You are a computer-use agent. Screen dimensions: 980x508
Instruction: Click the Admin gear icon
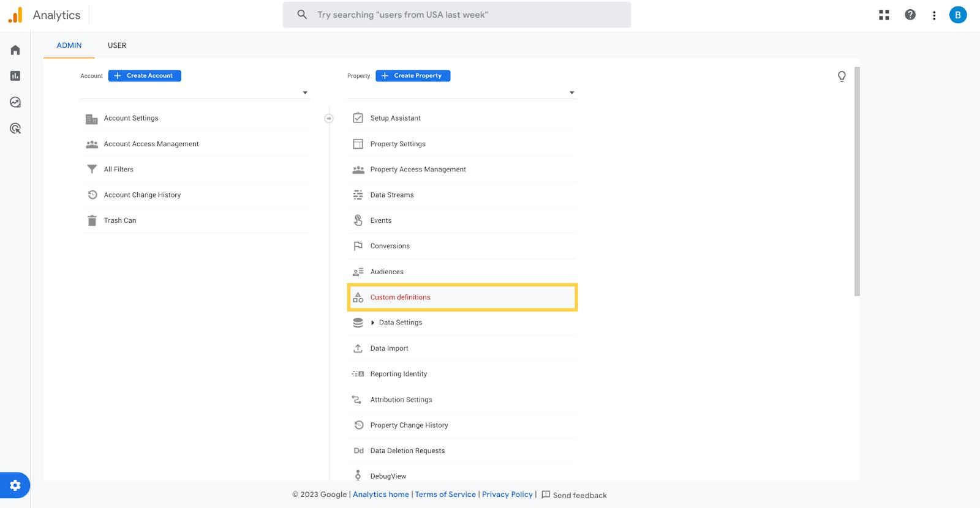tap(15, 485)
